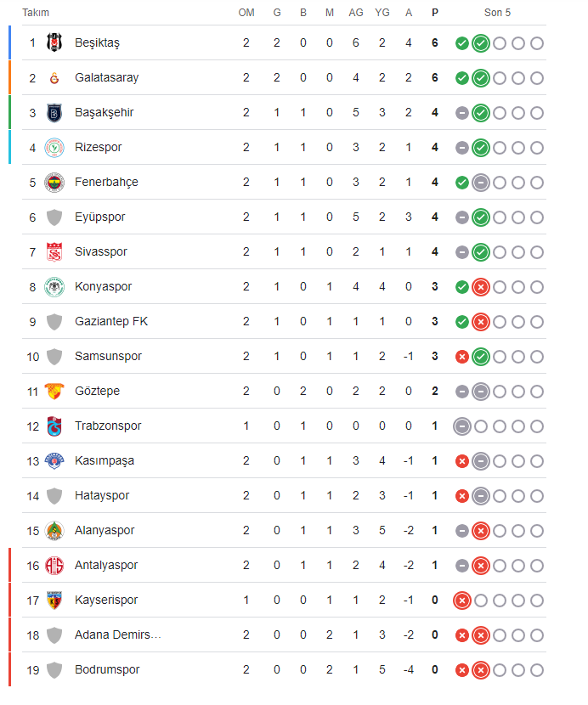Select the Antalyaspor crest icon
This screenshot has width=588, height=705.
point(54,566)
